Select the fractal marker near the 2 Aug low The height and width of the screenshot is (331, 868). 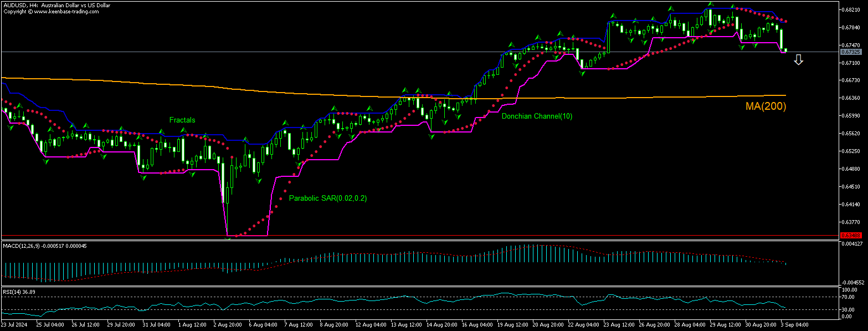pos(227,238)
